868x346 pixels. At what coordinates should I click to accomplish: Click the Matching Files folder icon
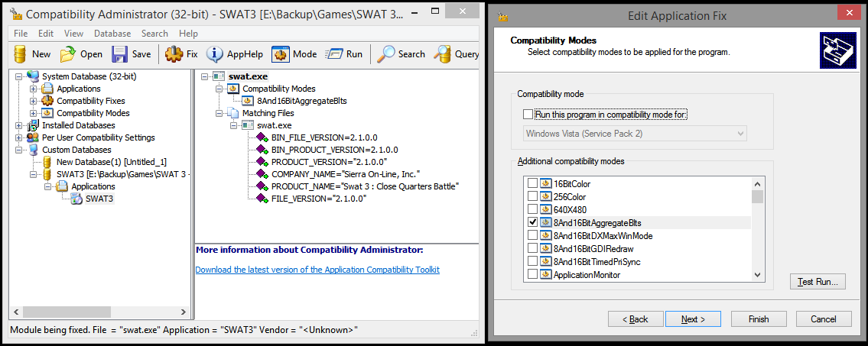click(x=233, y=113)
